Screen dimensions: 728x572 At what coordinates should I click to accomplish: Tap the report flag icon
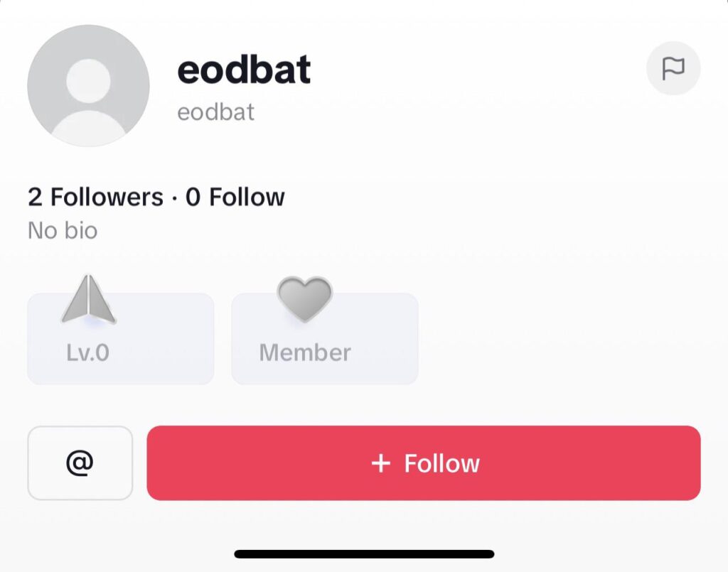pos(673,69)
